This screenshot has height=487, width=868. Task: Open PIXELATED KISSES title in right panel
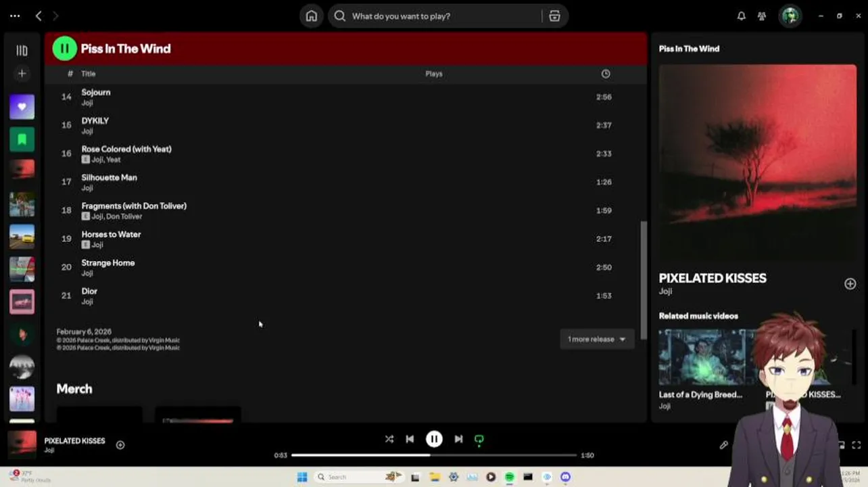(713, 278)
